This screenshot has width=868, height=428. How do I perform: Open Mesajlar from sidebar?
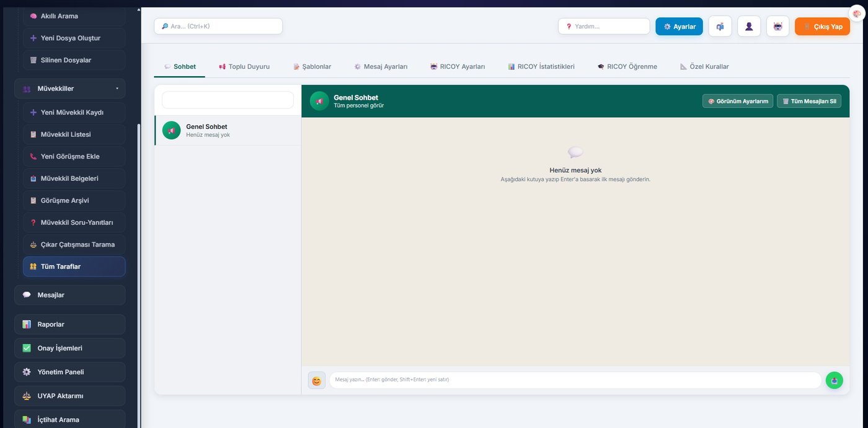click(x=69, y=295)
